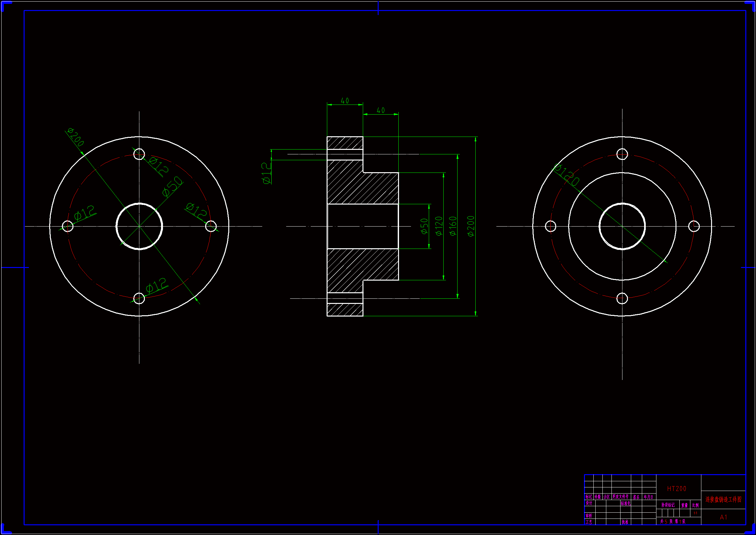756x535 pixels.
Task: Select the flange-width 40 dimension above section
Action: point(345,101)
